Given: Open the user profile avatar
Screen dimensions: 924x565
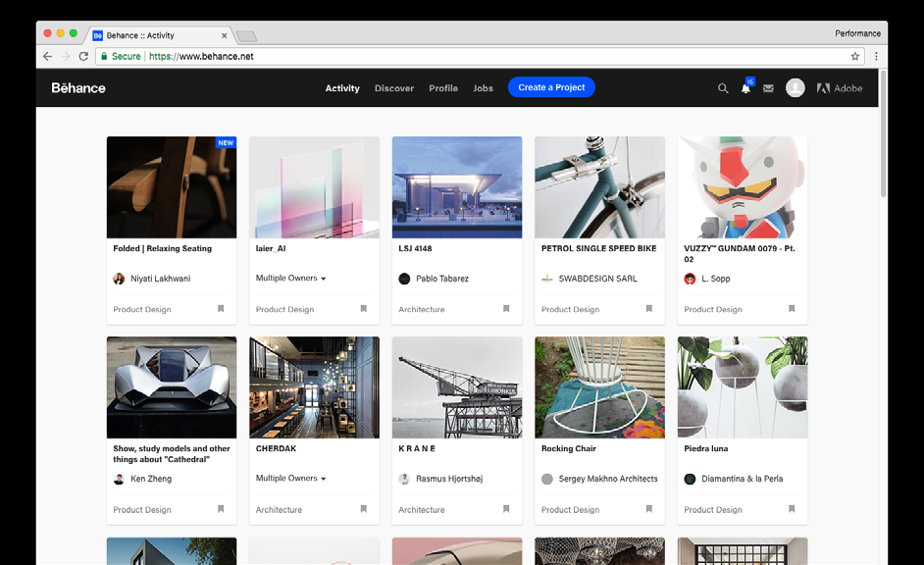Looking at the screenshot, I should click(795, 87).
